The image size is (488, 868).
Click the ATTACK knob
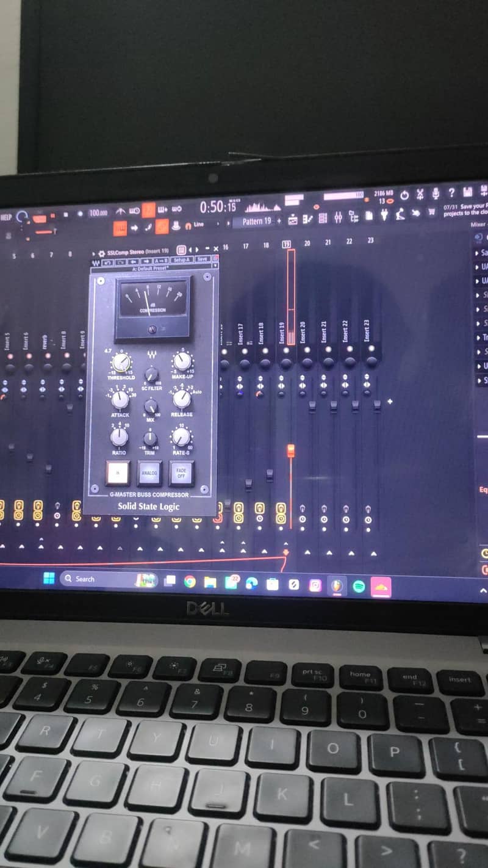point(120,400)
